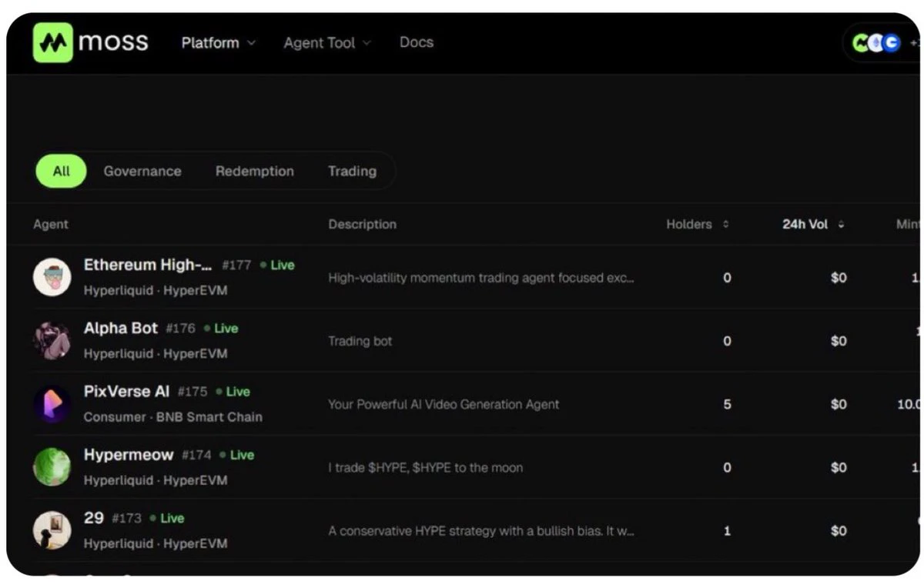Image resolution: width=924 pixels, height=588 pixels.
Task: Click the Agent column header
Action: (51, 224)
